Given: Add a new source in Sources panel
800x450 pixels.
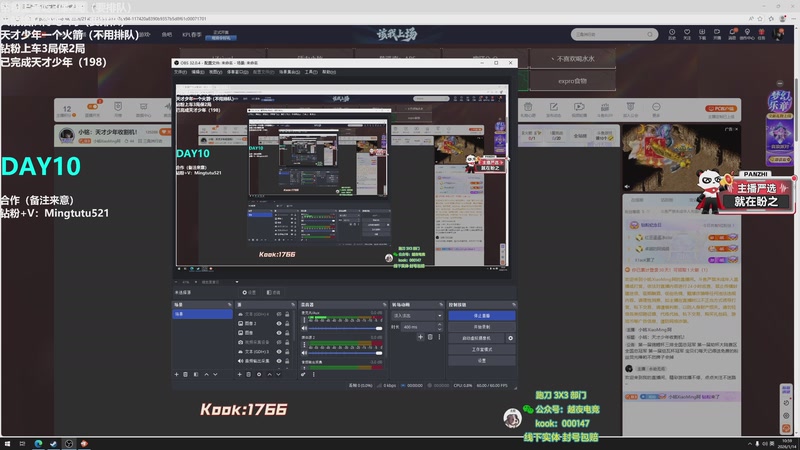Looking at the screenshot, I should coord(239,374).
